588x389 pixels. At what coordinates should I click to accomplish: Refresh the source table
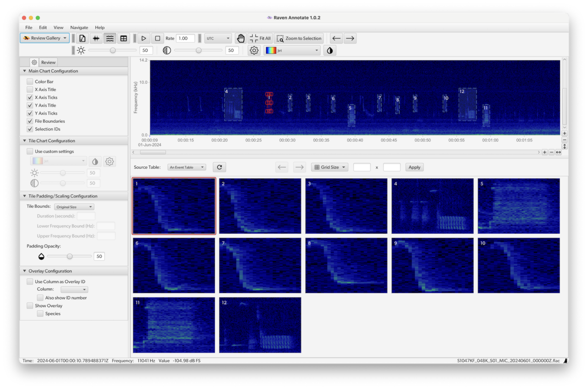point(219,167)
